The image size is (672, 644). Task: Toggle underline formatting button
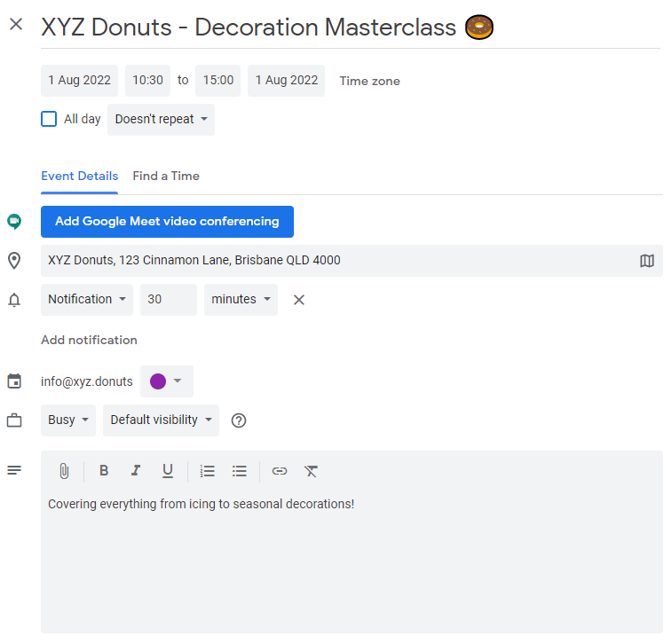(168, 471)
